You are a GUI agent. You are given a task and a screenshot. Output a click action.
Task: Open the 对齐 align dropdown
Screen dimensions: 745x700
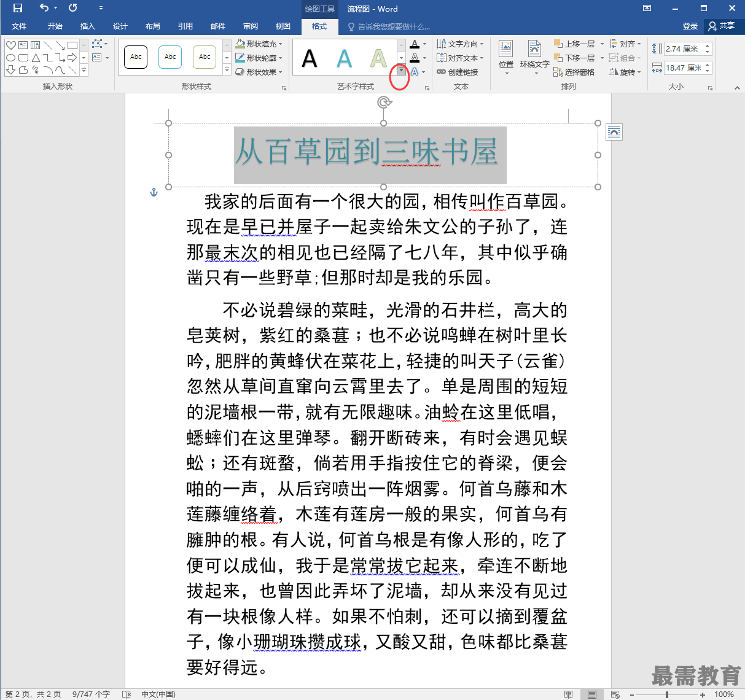coord(625,44)
